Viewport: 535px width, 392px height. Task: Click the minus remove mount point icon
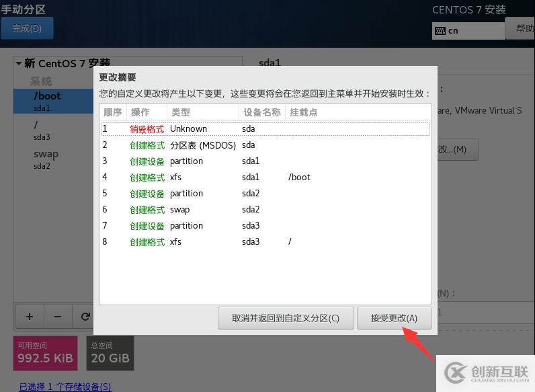pos(58,317)
